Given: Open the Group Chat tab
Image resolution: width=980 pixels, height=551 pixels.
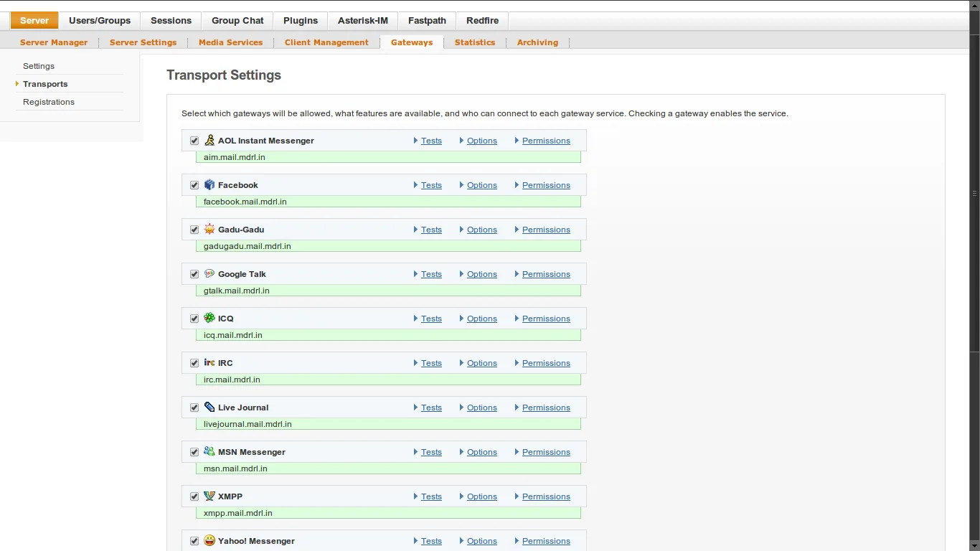Looking at the screenshot, I should pos(237,21).
